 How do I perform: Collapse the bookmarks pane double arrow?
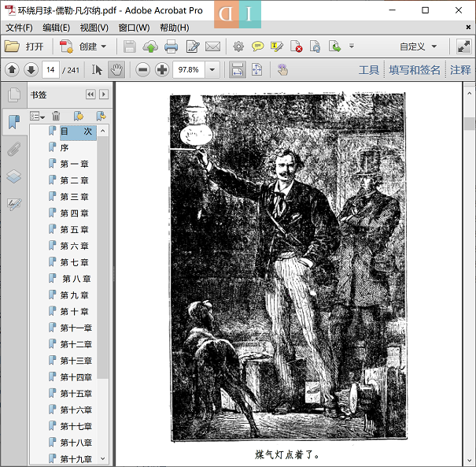click(x=90, y=95)
